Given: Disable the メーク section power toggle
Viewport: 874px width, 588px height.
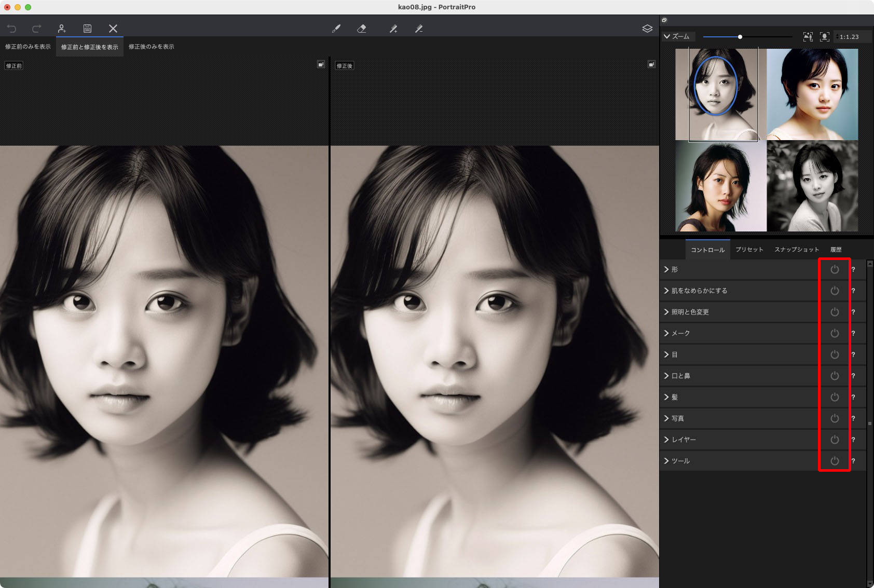Looking at the screenshot, I should pos(835,333).
